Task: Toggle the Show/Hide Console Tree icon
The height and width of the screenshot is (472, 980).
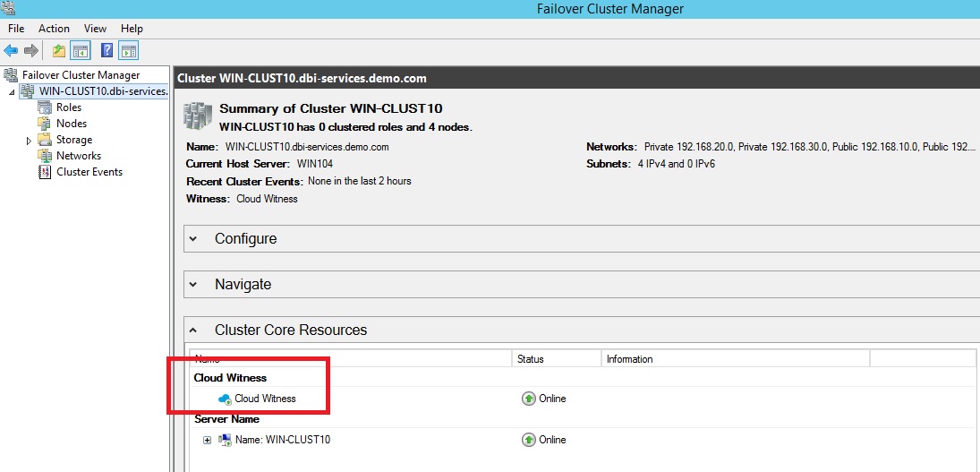Action: pos(81,51)
